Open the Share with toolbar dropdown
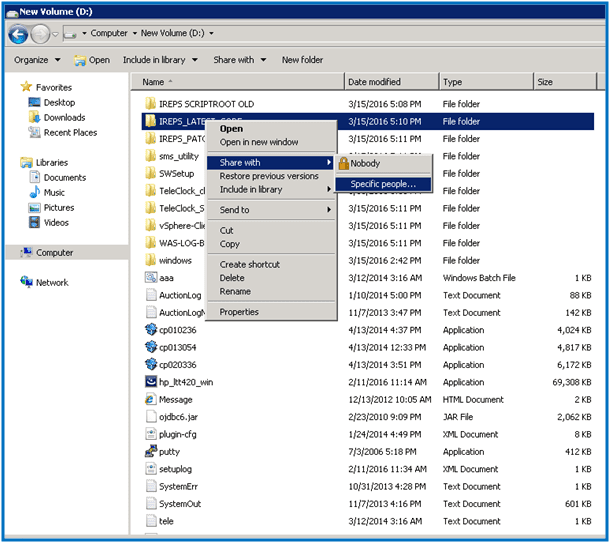This screenshot has width=611, height=543. click(239, 60)
